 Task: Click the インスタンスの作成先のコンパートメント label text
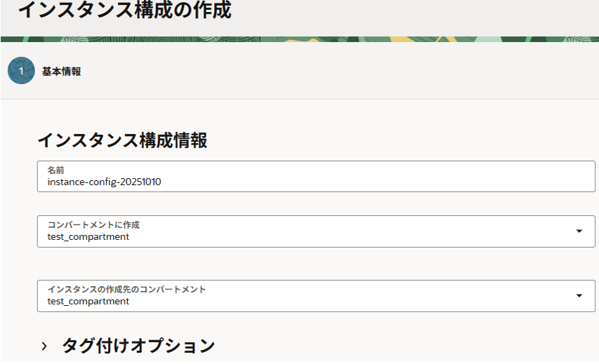point(126,290)
